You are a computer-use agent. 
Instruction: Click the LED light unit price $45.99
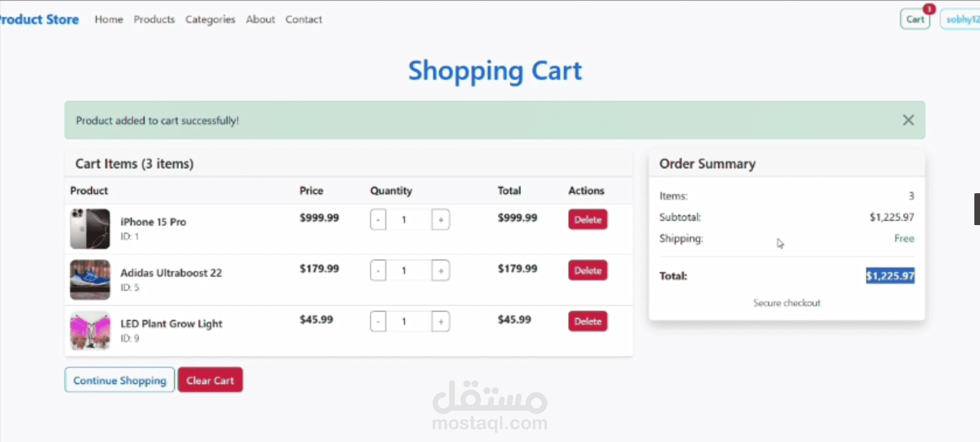(316, 319)
